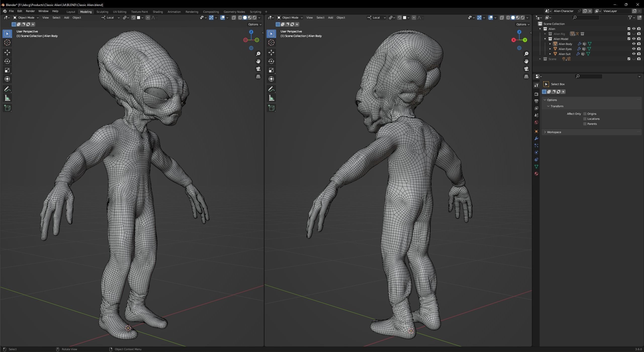Open the Material properties tab
The image size is (644, 352).
coord(536,174)
